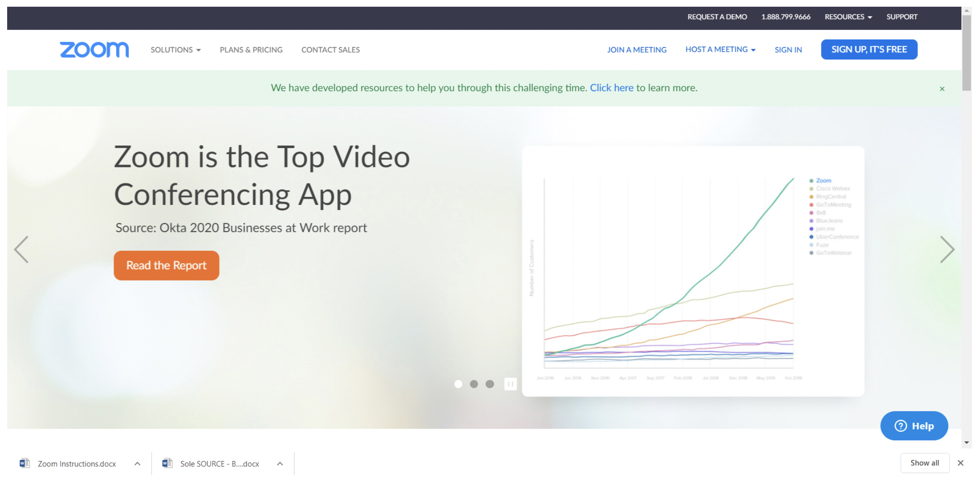This screenshot has height=486, width=980.
Task: Expand options for Zoom Instructions.docx download
Action: [x=137, y=464]
